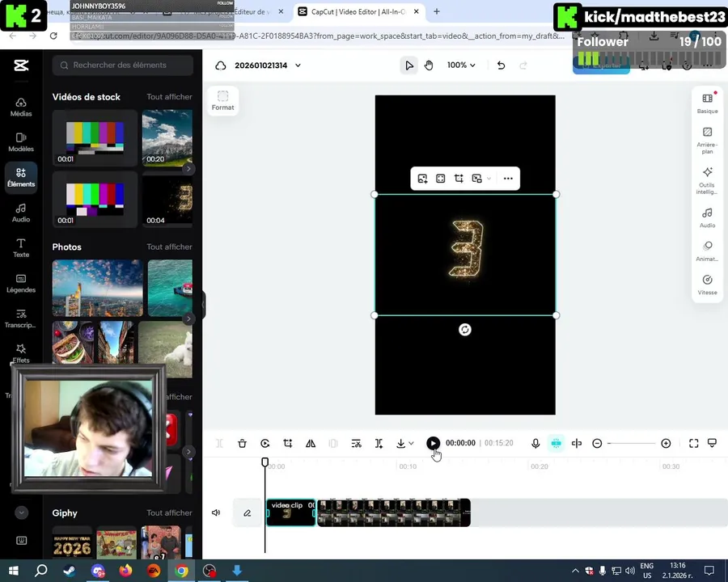Open the 100% zoom level dropdown
728x582 pixels.
461,65
